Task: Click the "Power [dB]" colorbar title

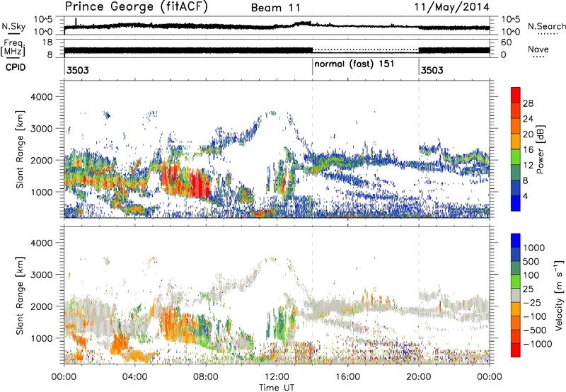Action: tap(541, 149)
